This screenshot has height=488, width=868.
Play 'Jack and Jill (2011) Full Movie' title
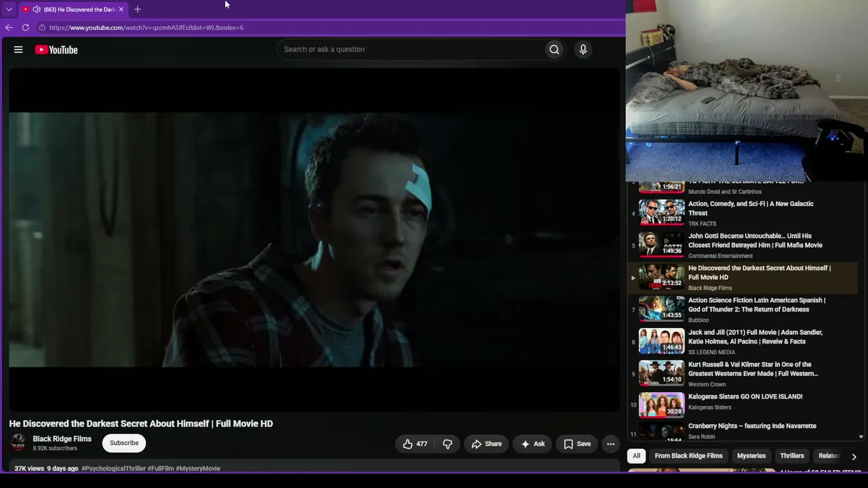coord(755,337)
